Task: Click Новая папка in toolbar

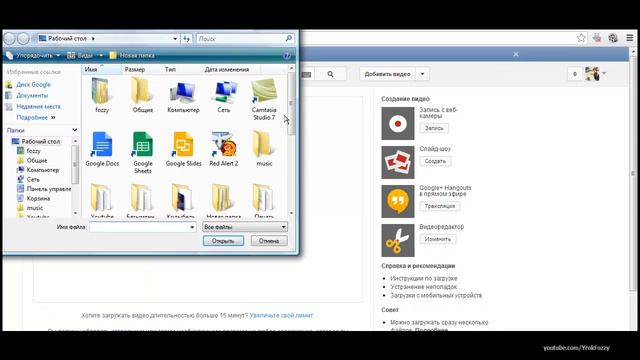Action: coord(132,55)
